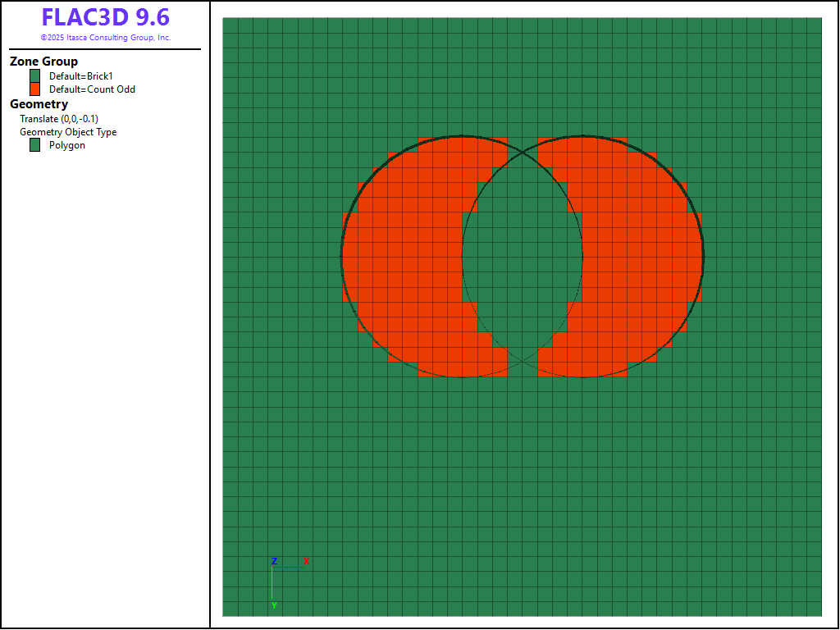Select the Polygon legend label
Screen dimensions: 840x630
(67, 145)
